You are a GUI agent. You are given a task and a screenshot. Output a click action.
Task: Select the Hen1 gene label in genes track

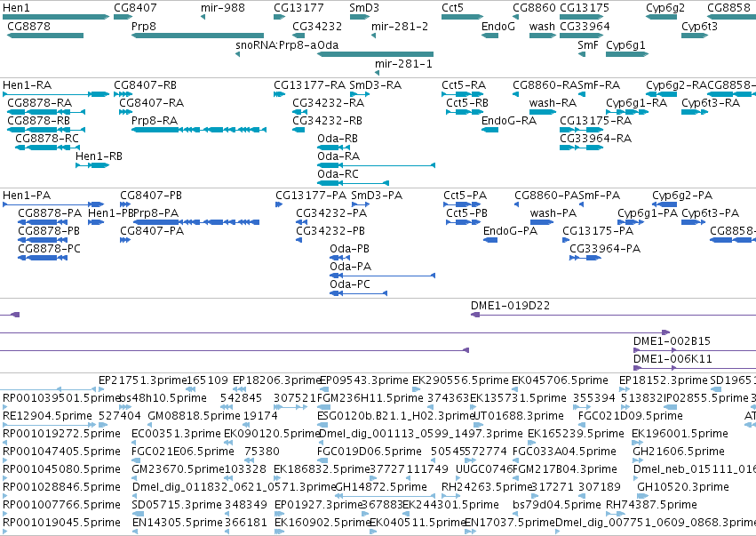16,8
